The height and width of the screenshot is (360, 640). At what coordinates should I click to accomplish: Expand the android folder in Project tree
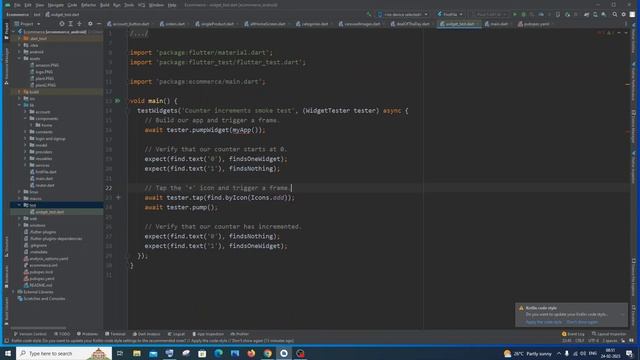20,52
